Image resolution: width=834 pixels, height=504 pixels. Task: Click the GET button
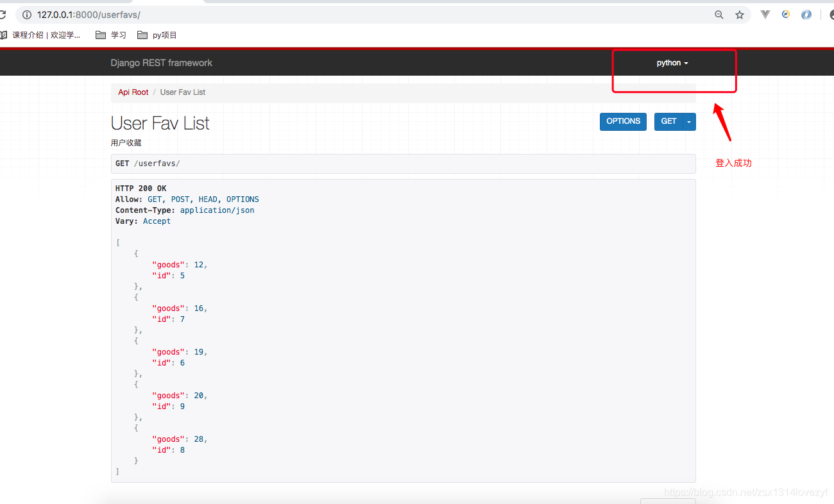coord(668,121)
